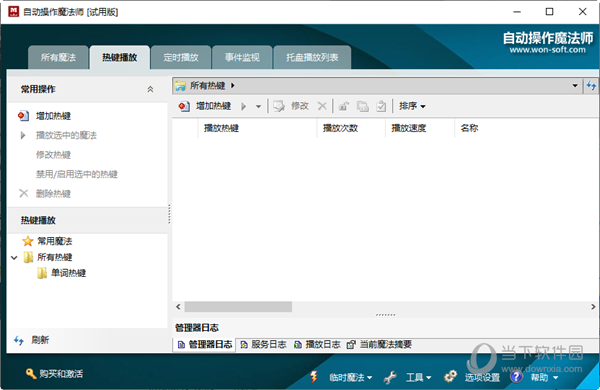Open the 排序 dropdown

pos(412,106)
